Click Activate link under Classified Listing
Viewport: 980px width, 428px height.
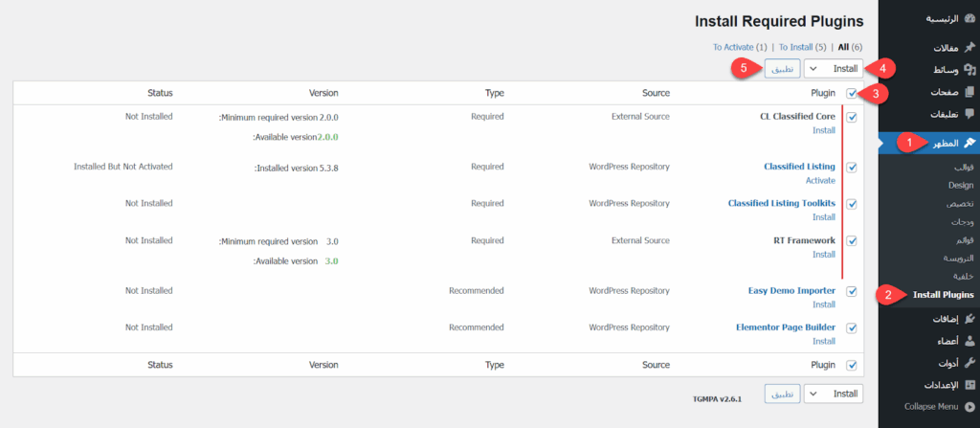(820, 180)
